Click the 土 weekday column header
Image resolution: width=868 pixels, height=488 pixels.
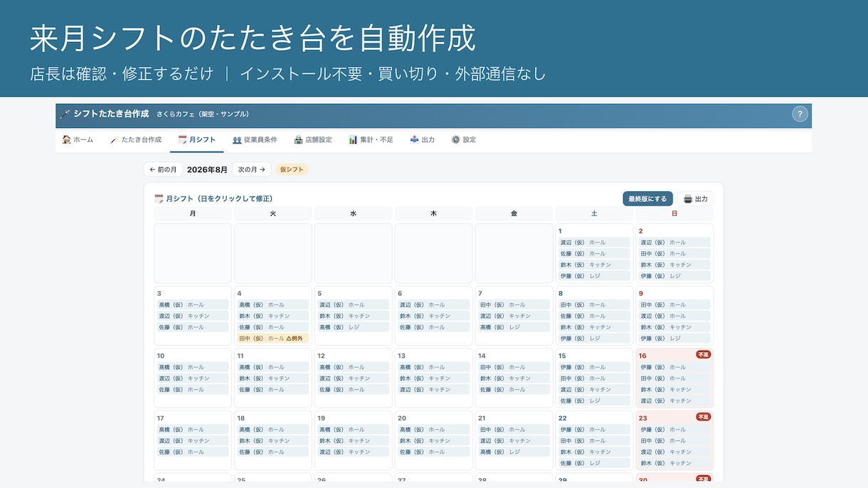594,213
